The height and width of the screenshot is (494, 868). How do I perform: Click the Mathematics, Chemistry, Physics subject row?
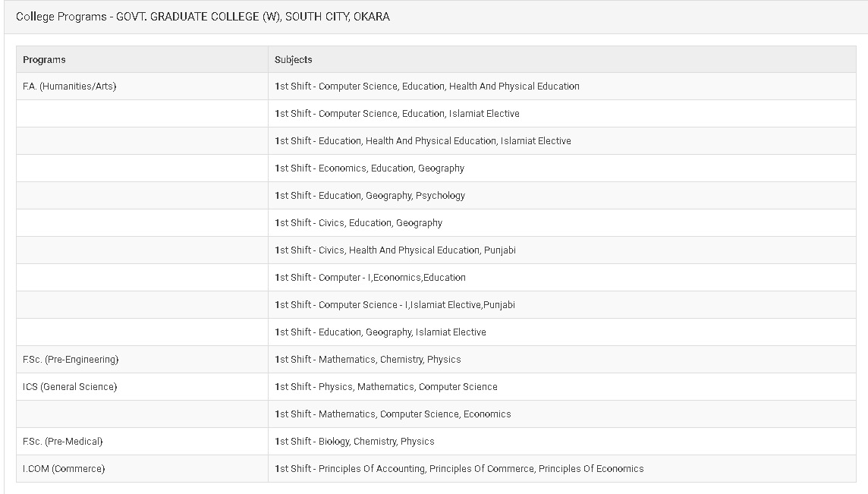[x=562, y=360]
